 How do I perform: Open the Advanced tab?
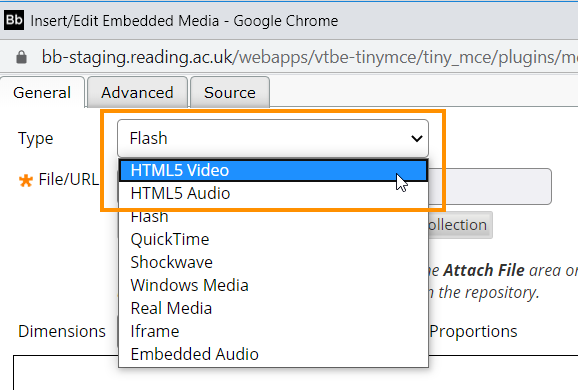(137, 92)
